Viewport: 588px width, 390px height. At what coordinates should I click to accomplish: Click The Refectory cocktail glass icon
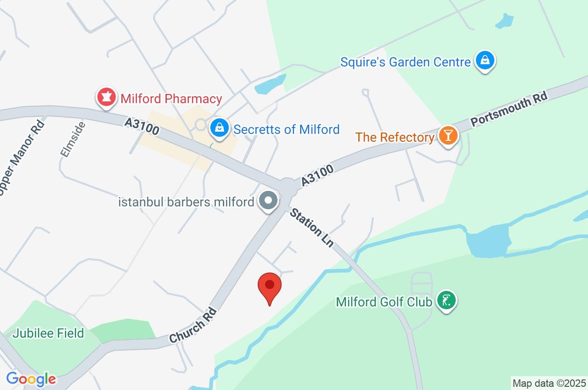coord(447,137)
